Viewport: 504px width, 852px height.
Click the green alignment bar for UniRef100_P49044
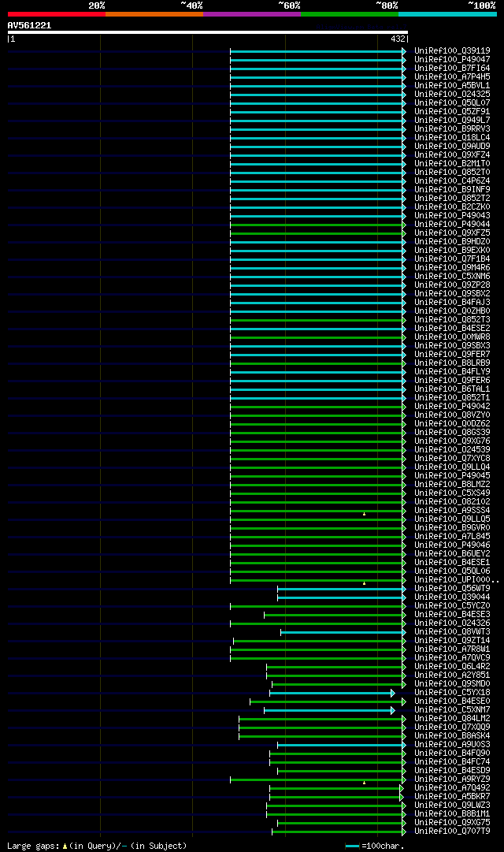(x=317, y=225)
